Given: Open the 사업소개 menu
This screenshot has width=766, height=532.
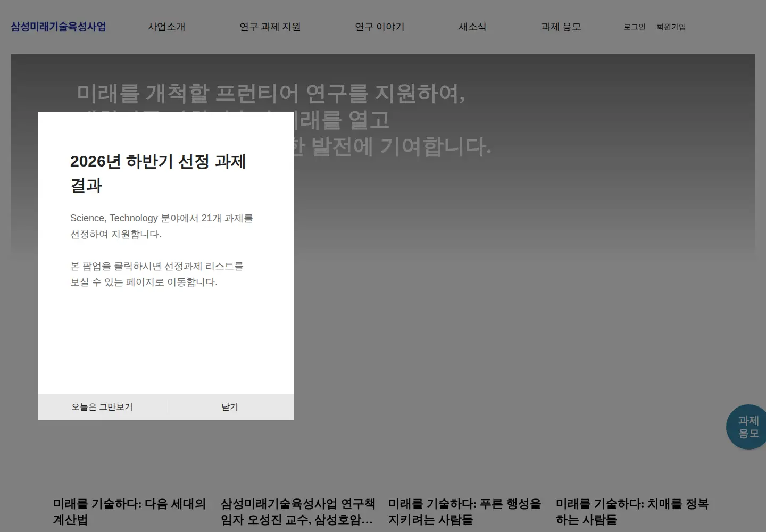Looking at the screenshot, I should tap(166, 27).
